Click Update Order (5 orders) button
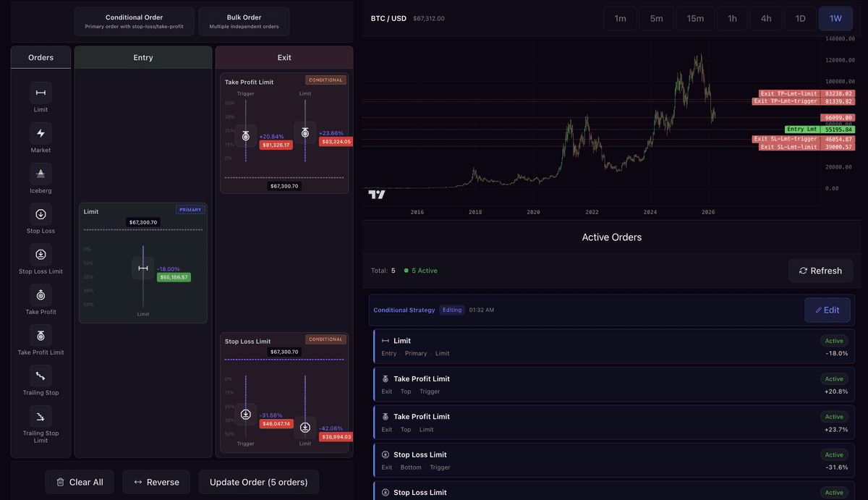This screenshot has width=868, height=500. point(258,482)
